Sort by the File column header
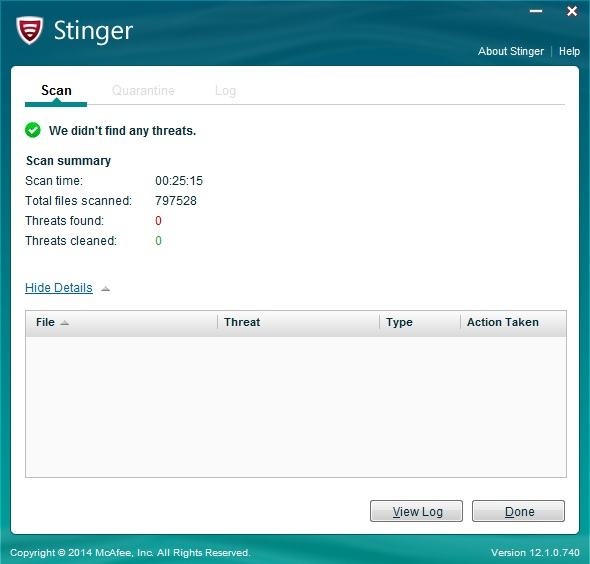 pyautogui.click(x=122, y=322)
